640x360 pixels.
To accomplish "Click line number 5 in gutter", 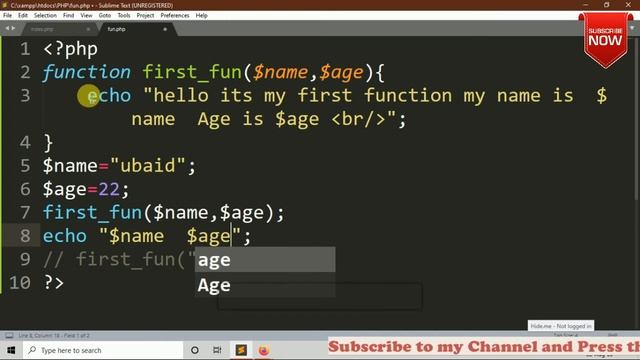I will pyautogui.click(x=25, y=166).
